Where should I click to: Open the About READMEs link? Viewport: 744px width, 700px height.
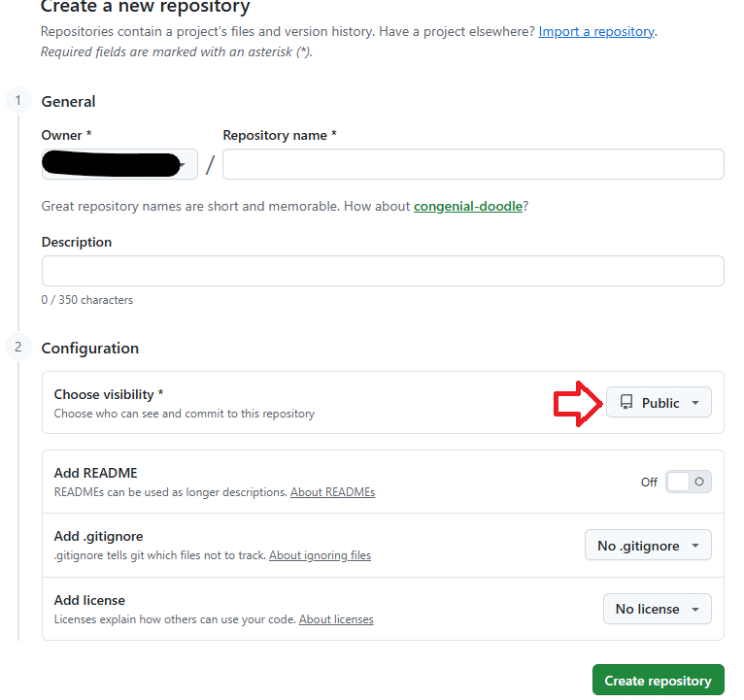pyautogui.click(x=332, y=492)
